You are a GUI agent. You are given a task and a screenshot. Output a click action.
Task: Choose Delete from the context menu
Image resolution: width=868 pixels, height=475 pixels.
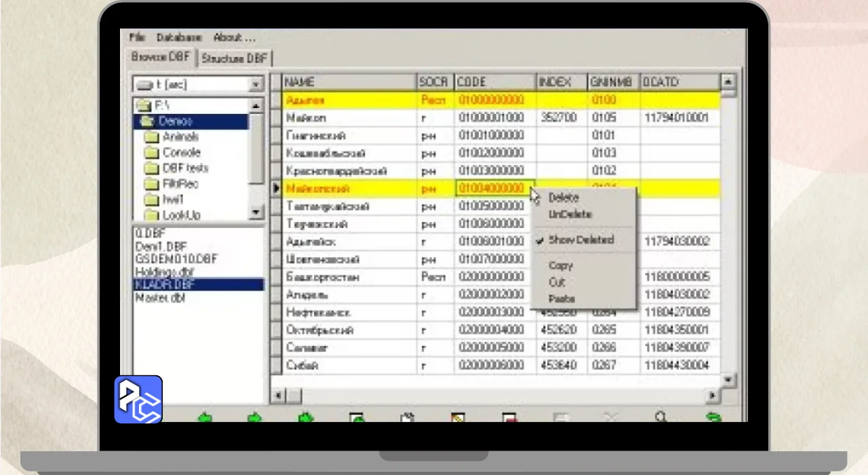coord(564,197)
